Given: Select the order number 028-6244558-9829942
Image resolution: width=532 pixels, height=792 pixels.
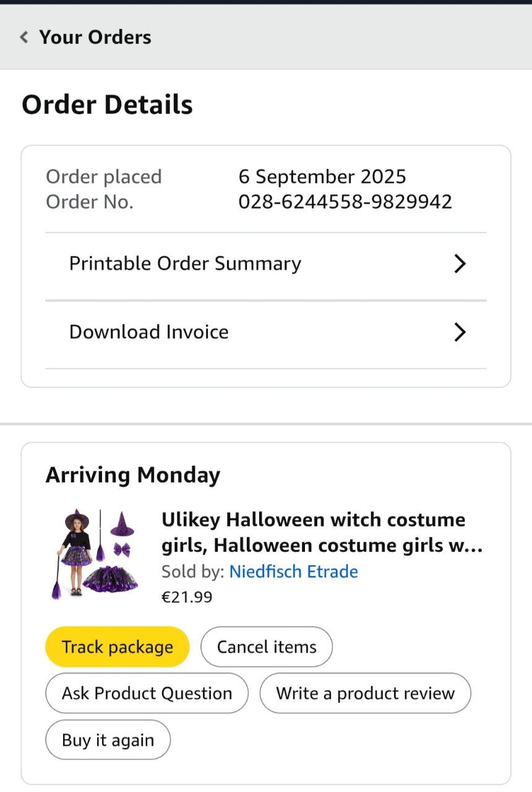Looking at the screenshot, I should coord(345,202).
